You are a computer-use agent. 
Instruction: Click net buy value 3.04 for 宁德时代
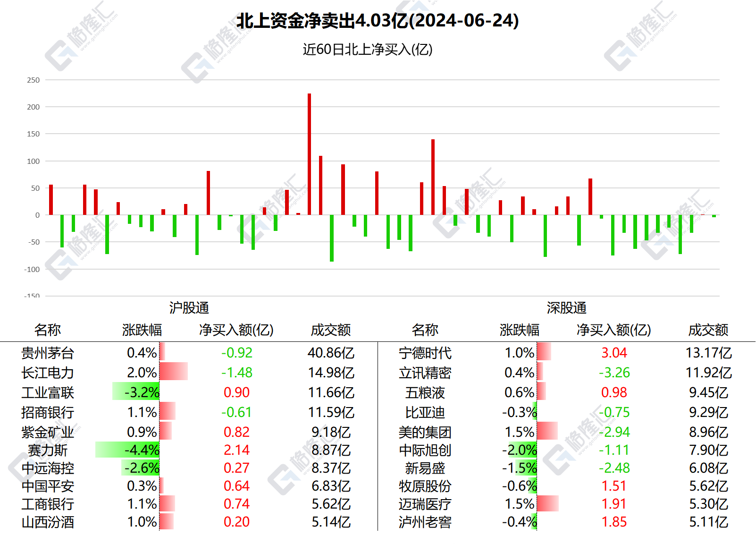coord(614,353)
